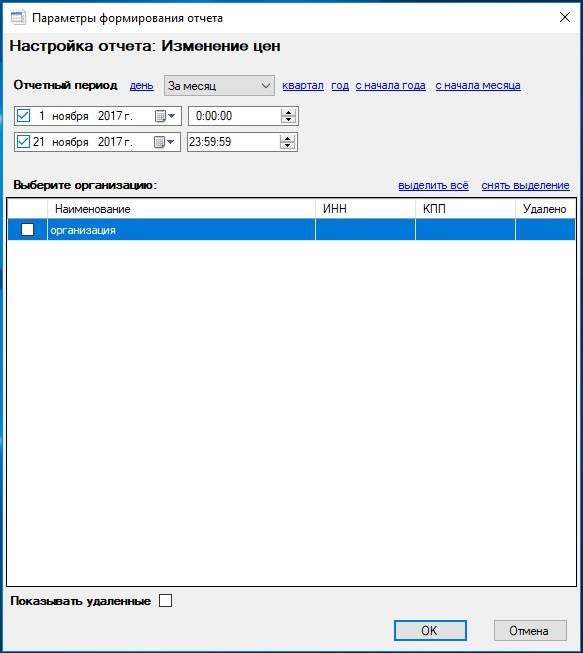Click the ИНН column header
The width and height of the screenshot is (583, 653).
(x=365, y=209)
